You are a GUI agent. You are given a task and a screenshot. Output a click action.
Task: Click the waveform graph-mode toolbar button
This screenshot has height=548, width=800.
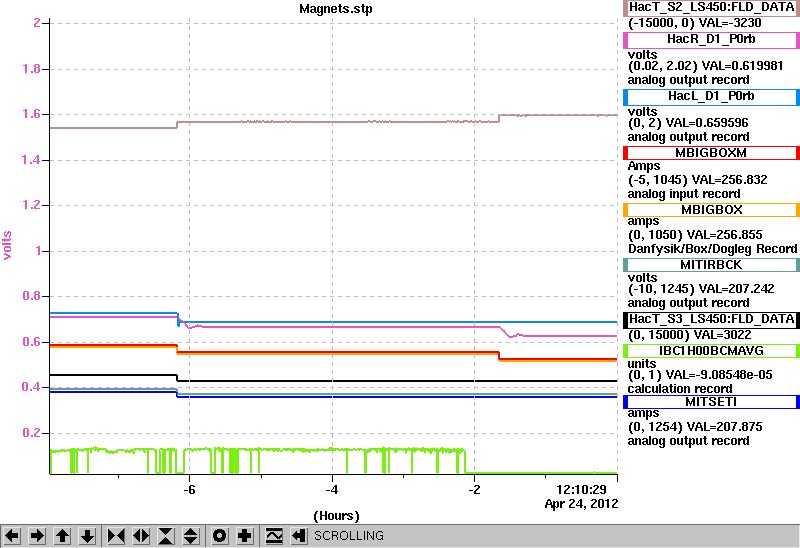click(274, 536)
